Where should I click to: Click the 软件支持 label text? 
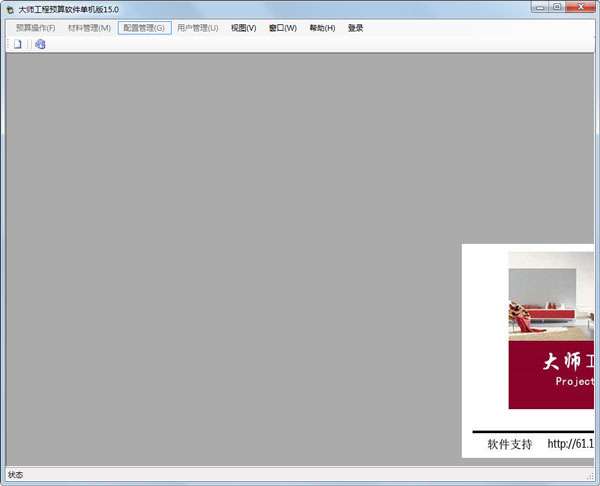click(510, 444)
